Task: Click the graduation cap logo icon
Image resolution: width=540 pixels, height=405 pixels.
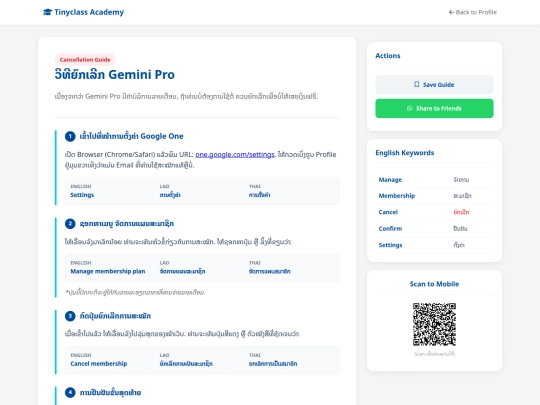Action: [x=47, y=12]
